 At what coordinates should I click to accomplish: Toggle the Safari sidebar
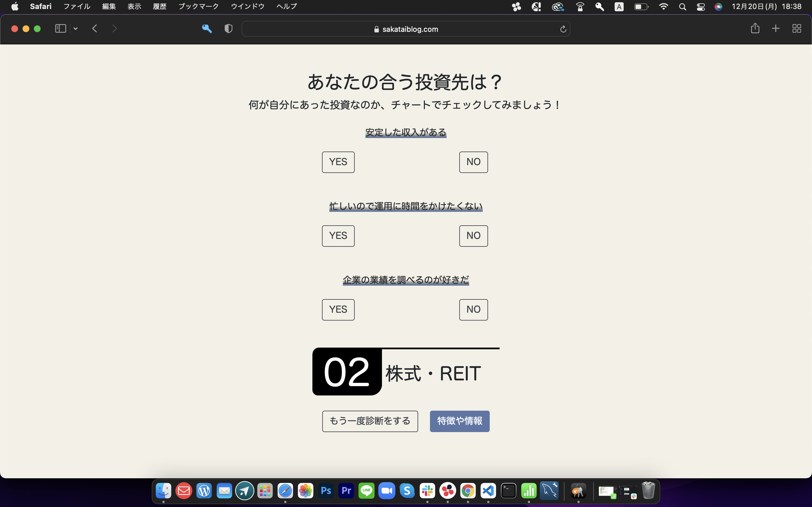point(60,28)
